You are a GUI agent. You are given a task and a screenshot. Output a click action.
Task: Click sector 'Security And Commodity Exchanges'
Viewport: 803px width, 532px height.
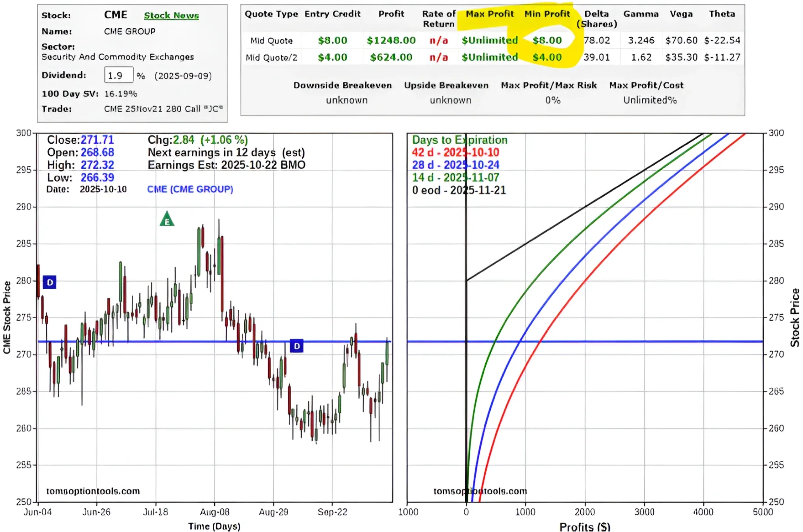[x=118, y=57]
